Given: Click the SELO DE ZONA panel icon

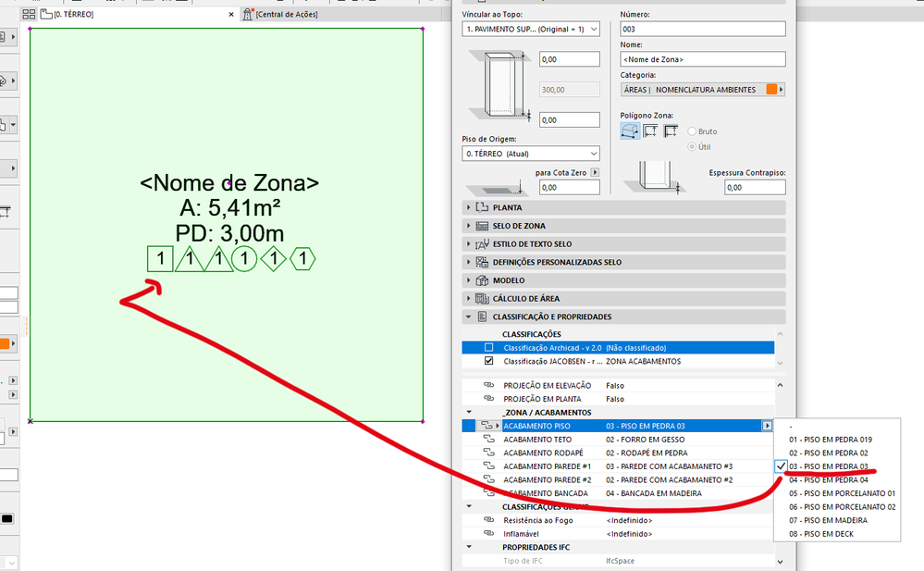Looking at the screenshot, I should point(482,226).
